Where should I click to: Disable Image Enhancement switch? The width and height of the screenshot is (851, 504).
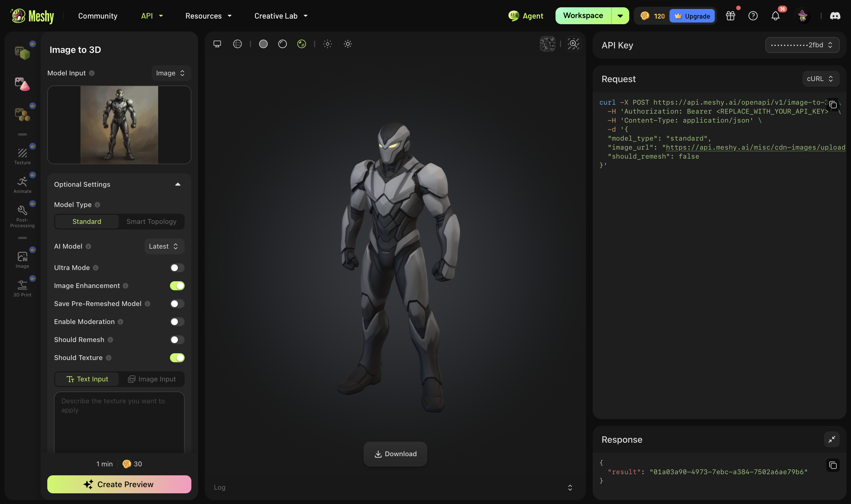point(177,286)
